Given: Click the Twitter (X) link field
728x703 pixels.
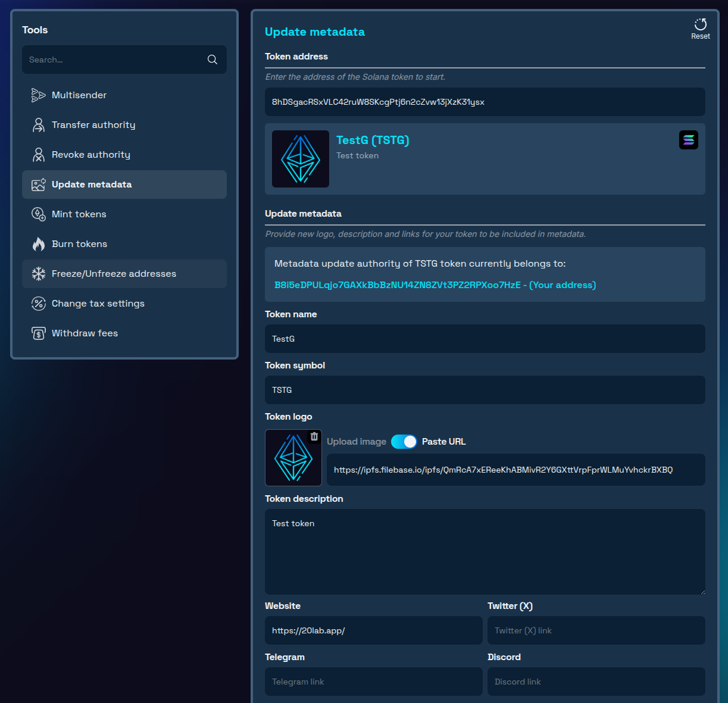Looking at the screenshot, I should click(596, 630).
